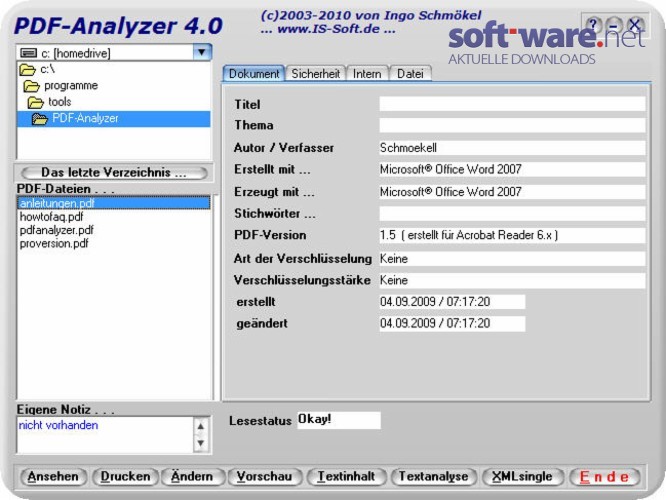This screenshot has height=500, width=666.
Task: Select pdfanalyzer.pdf in file list
Action: coord(56,230)
